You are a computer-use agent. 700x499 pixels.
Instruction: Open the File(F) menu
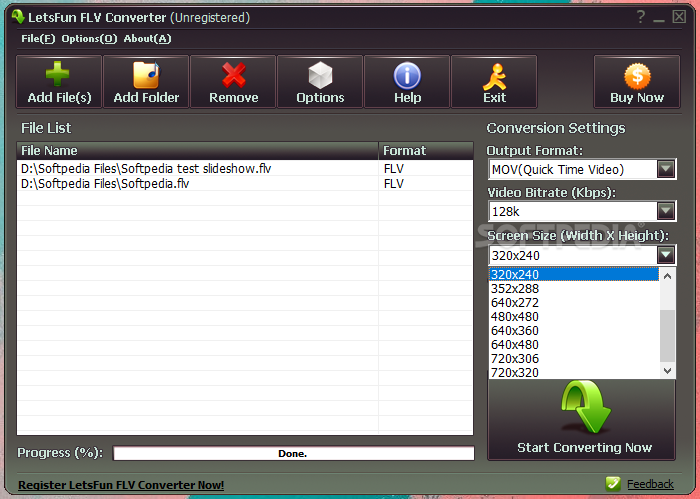point(38,39)
